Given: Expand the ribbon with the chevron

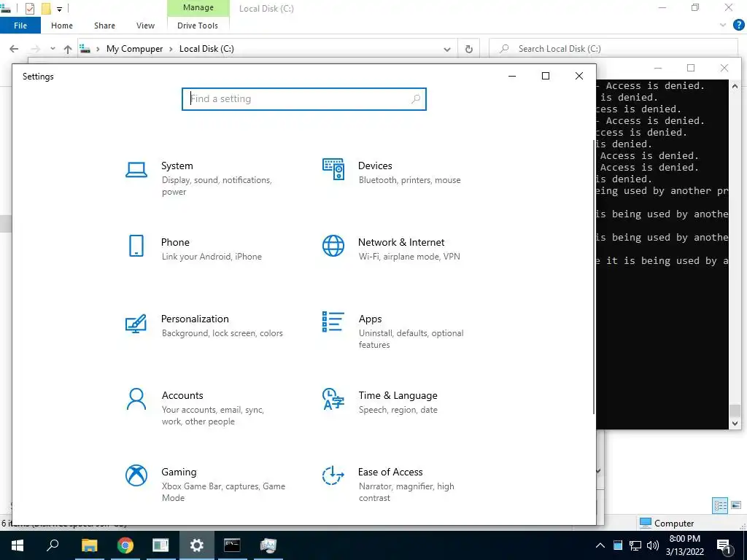Looking at the screenshot, I should click(723, 26).
